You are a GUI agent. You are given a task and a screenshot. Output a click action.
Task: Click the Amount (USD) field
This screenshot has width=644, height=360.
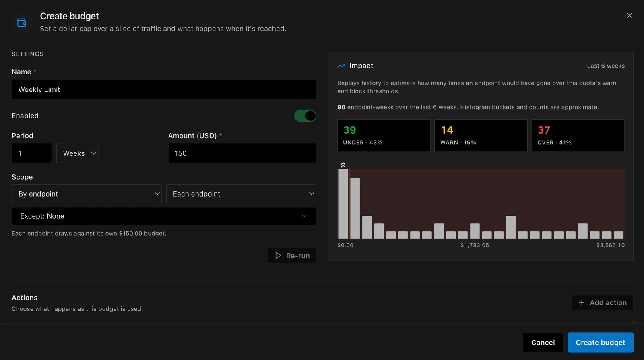click(x=242, y=153)
